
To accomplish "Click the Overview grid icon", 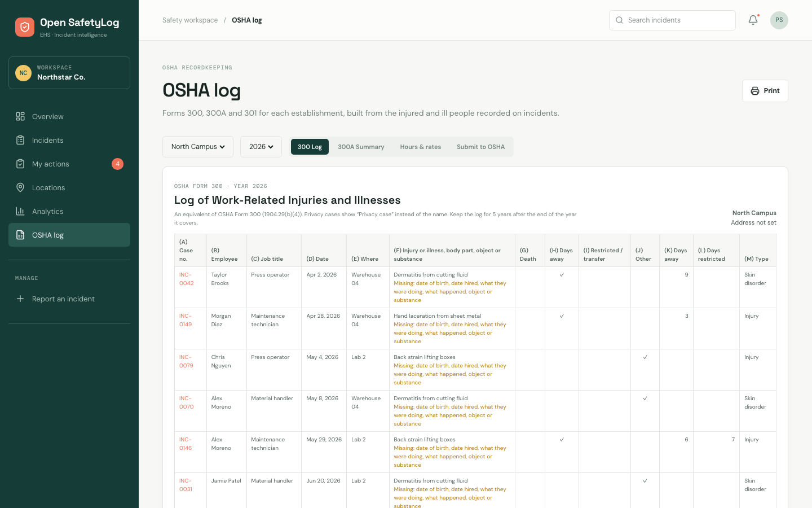I will 20,116.
